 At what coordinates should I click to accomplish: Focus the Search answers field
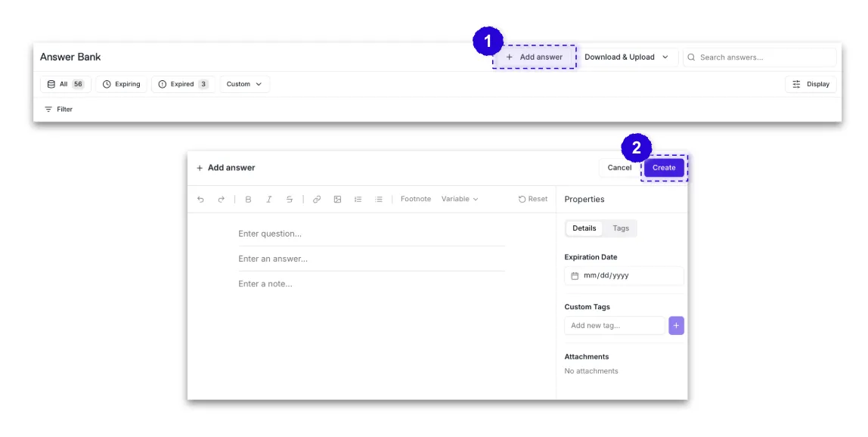pos(759,57)
